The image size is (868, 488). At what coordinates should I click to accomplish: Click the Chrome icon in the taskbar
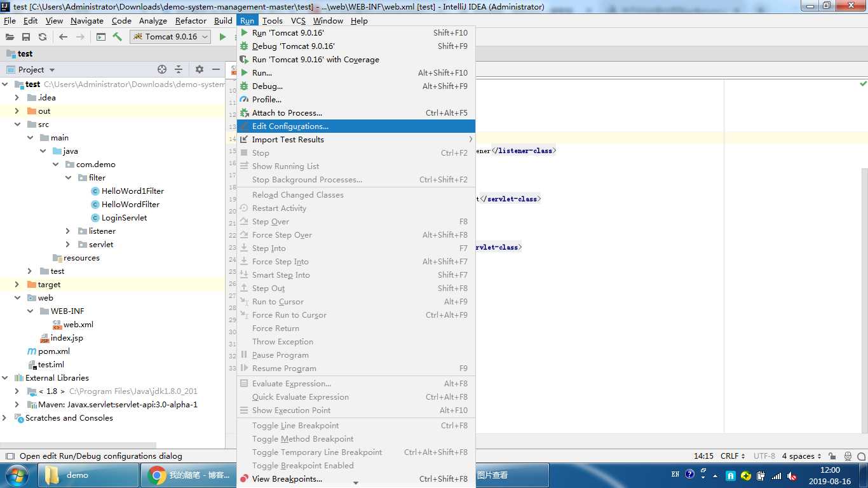(x=157, y=475)
